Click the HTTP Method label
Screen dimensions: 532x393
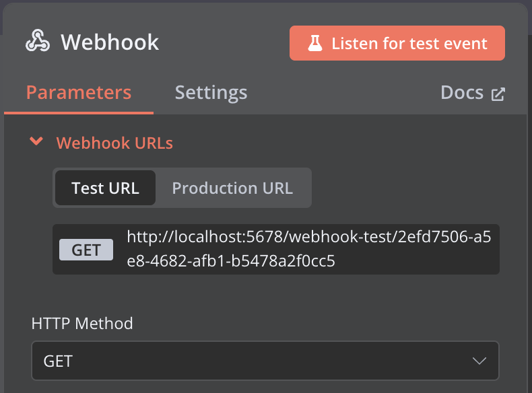82,323
